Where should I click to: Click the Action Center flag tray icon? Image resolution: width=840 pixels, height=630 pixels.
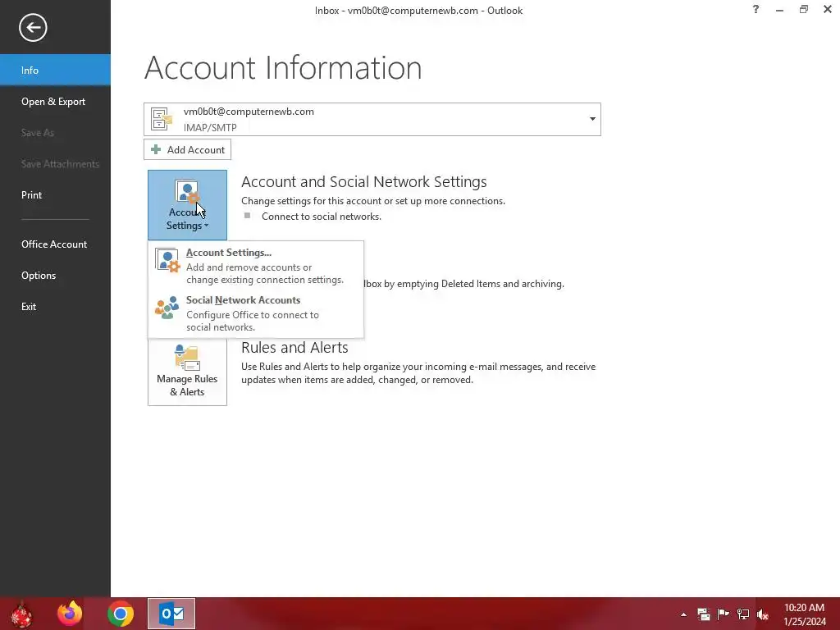point(724,614)
